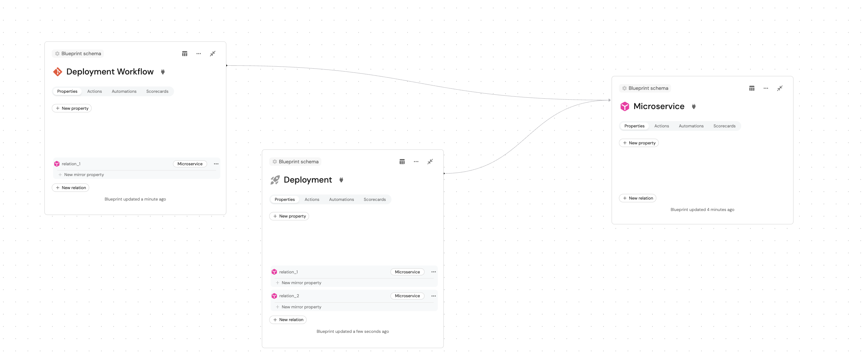
Task: Click plug icon beside Microservice title
Action: click(694, 106)
